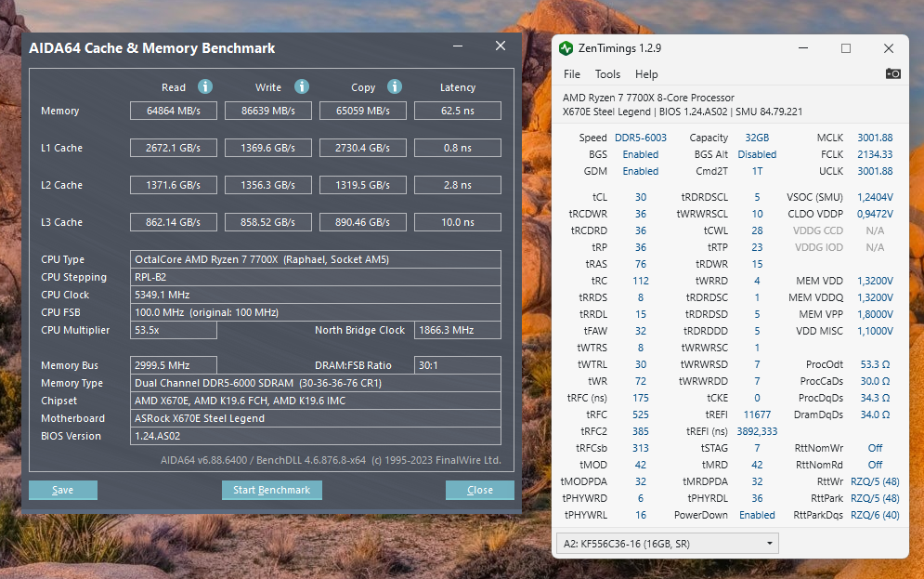Image resolution: width=924 pixels, height=579 pixels.
Task: Maximize the ZenTimings window
Action: pos(846,48)
